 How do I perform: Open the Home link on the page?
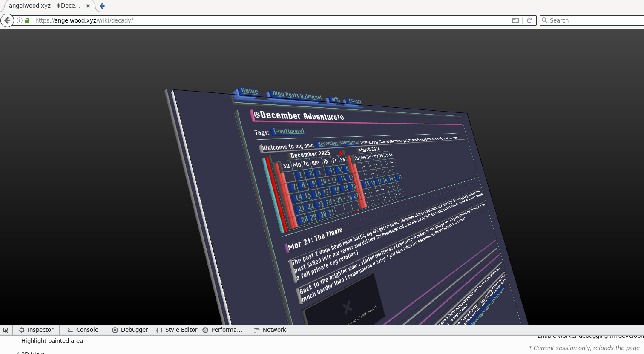click(249, 91)
